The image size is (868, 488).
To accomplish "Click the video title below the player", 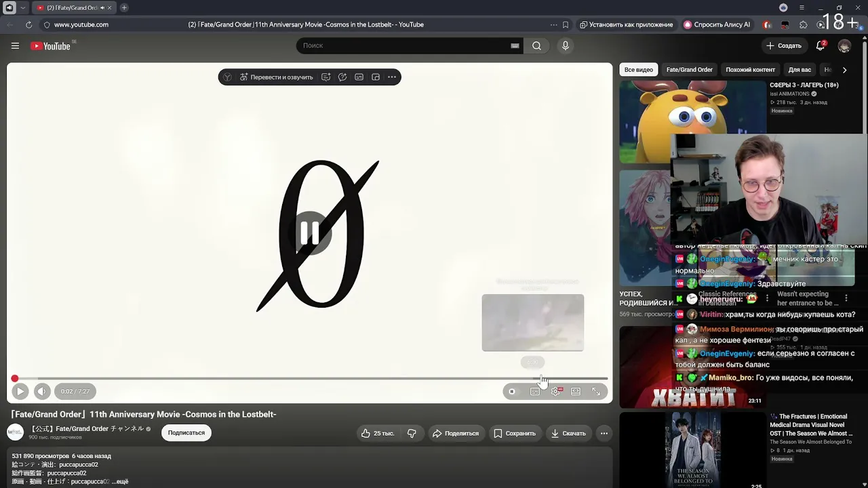I will coord(142,414).
